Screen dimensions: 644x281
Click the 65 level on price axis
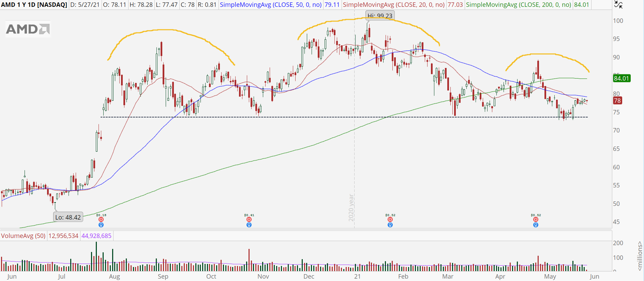616,149
